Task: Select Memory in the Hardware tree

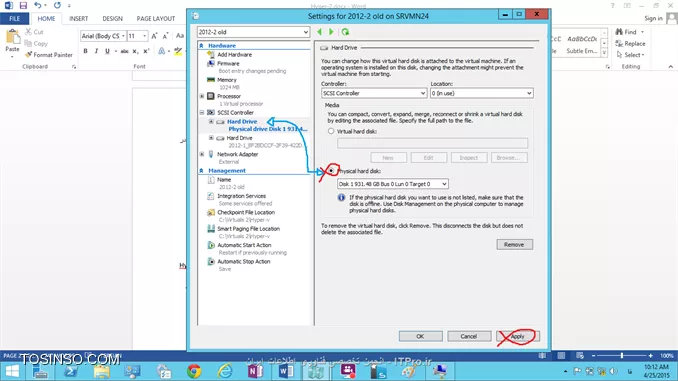Action: [227, 80]
